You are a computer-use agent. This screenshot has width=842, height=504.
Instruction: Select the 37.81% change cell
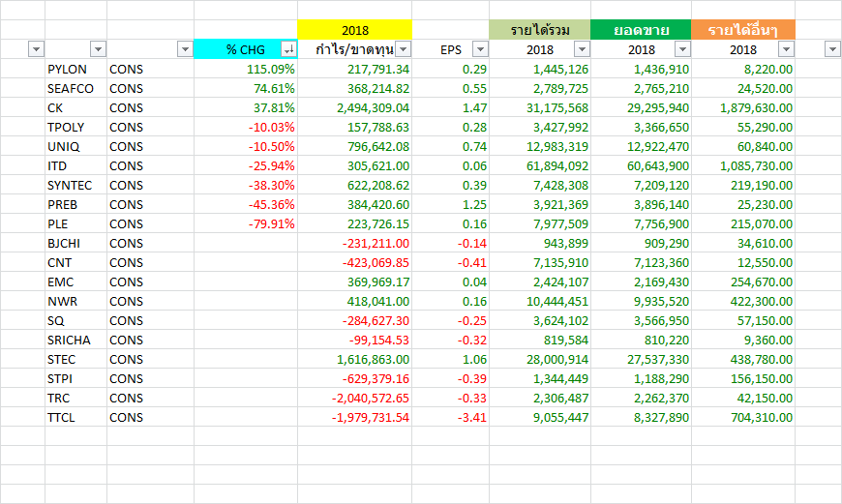click(x=246, y=108)
